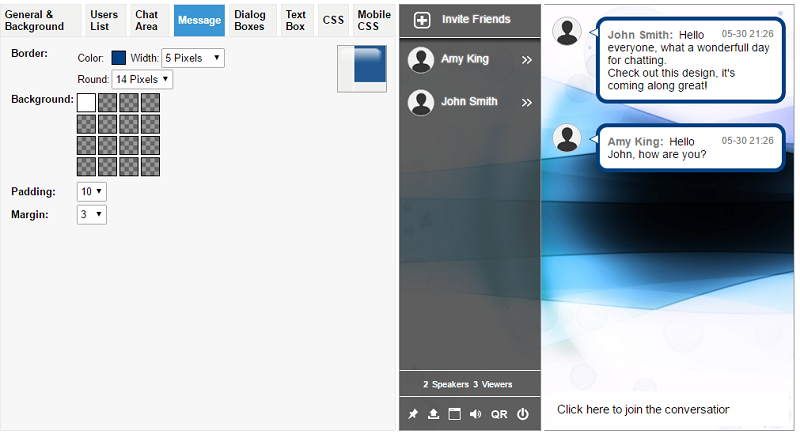Click the pop-out window icon
Screen dimensions: 800x434
tap(454, 414)
